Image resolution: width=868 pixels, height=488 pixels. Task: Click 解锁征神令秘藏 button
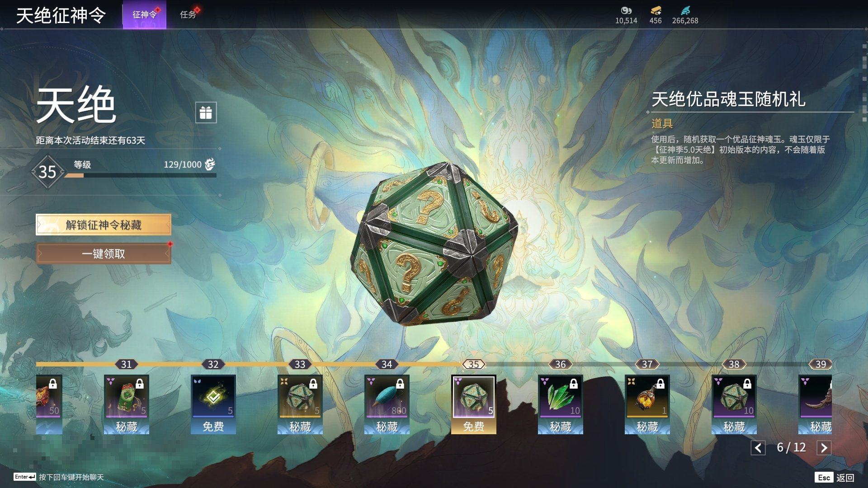(x=104, y=225)
